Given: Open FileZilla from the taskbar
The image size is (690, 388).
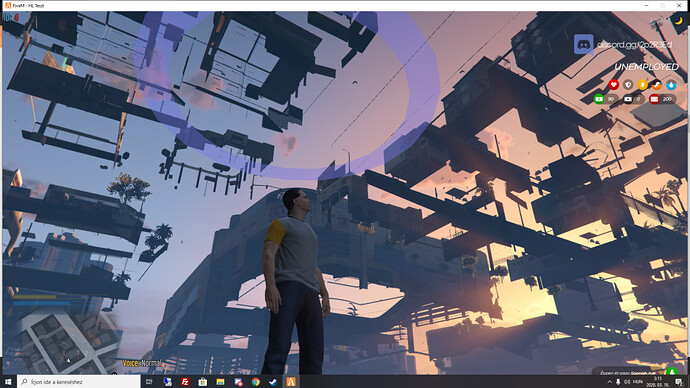Looking at the screenshot, I should click(x=185, y=382).
